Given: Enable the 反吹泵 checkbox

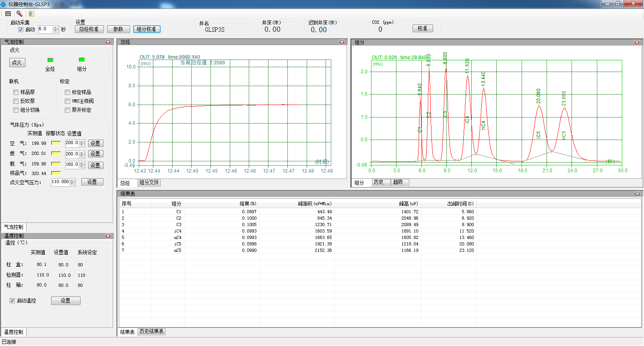Looking at the screenshot, I should [x=16, y=101].
